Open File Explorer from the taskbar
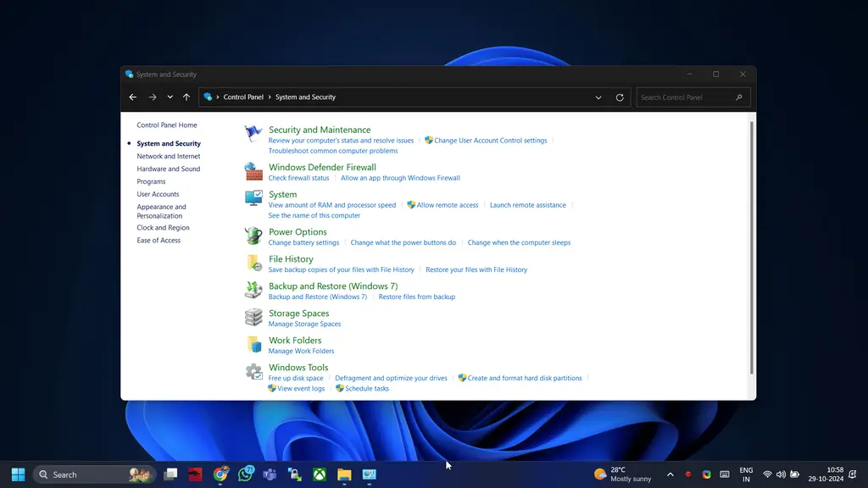This screenshot has height=488, width=868. [344, 474]
